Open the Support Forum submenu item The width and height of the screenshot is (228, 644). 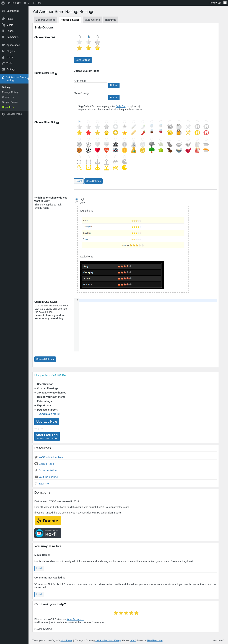coord(10,102)
